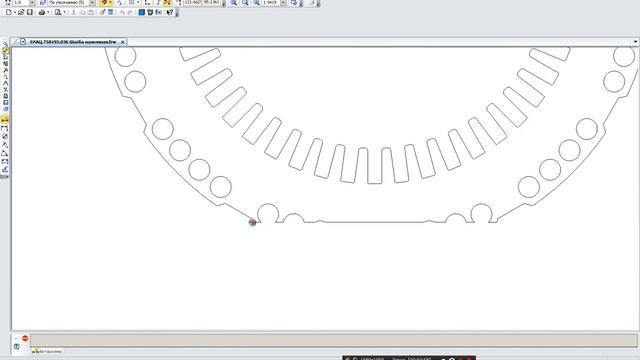Click the zoom by frame magnifier icon
Viewport: 640px width, 360px height.
(x=256, y=2)
